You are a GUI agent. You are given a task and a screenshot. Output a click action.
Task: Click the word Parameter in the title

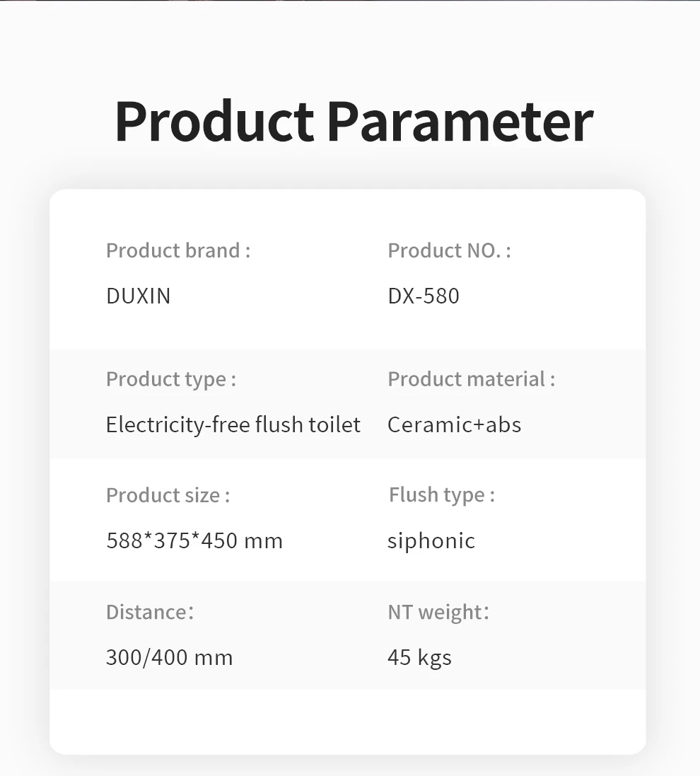460,122
